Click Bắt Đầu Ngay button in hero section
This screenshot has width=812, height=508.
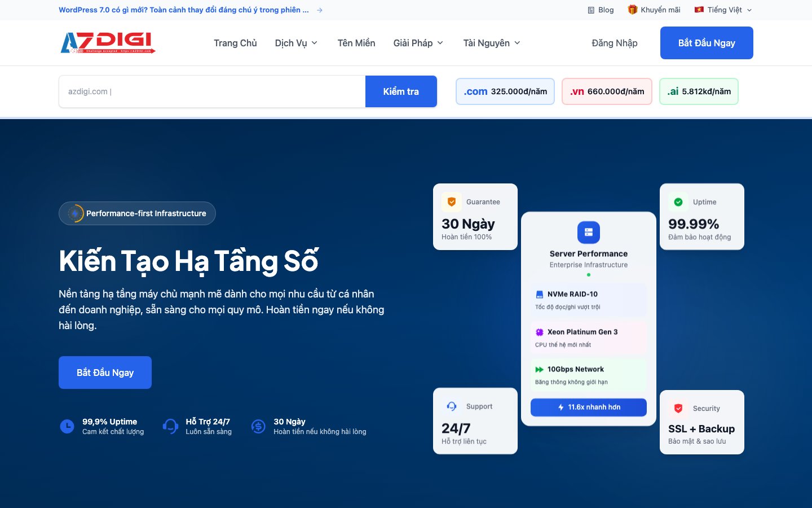(x=105, y=373)
